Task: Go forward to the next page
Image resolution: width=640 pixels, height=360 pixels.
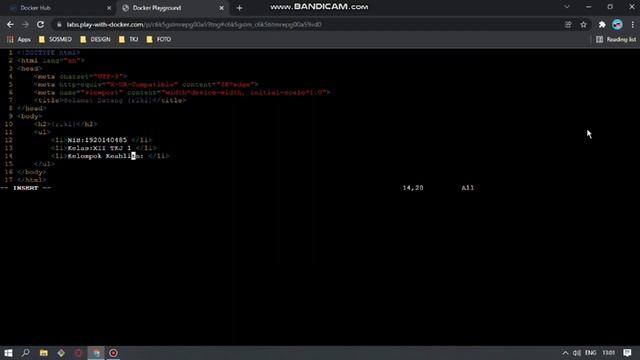Action: (x=25, y=24)
